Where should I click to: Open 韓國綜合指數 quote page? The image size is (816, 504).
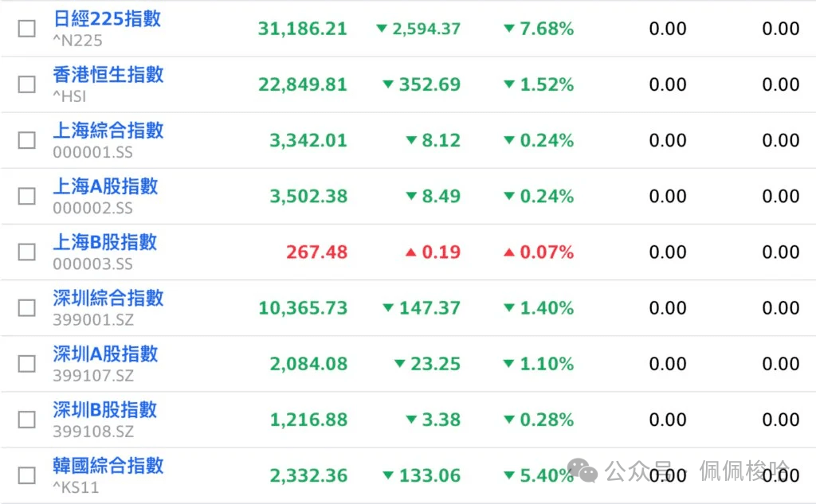[108, 465]
